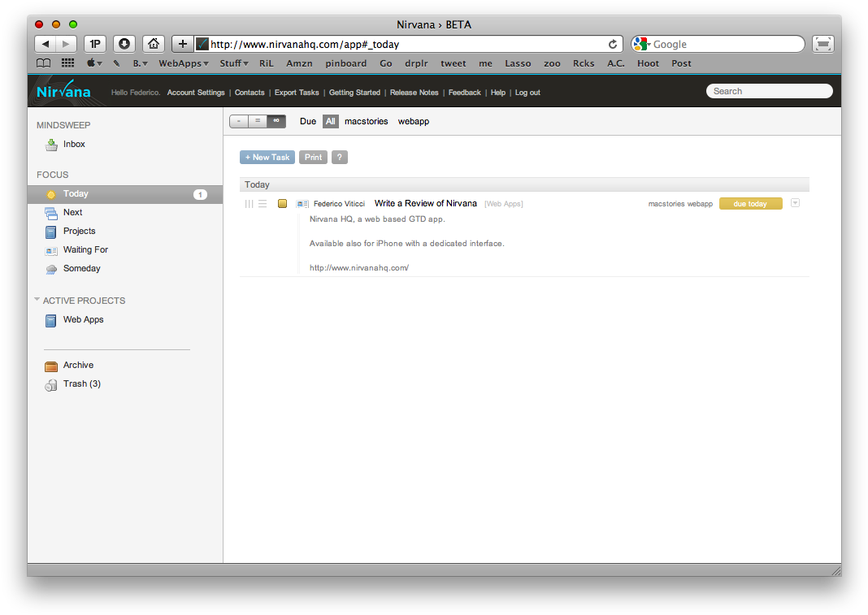Open the Top Sites grid icon
This screenshot has height=615, width=868.
pyautogui.click(x=67, y=63)
